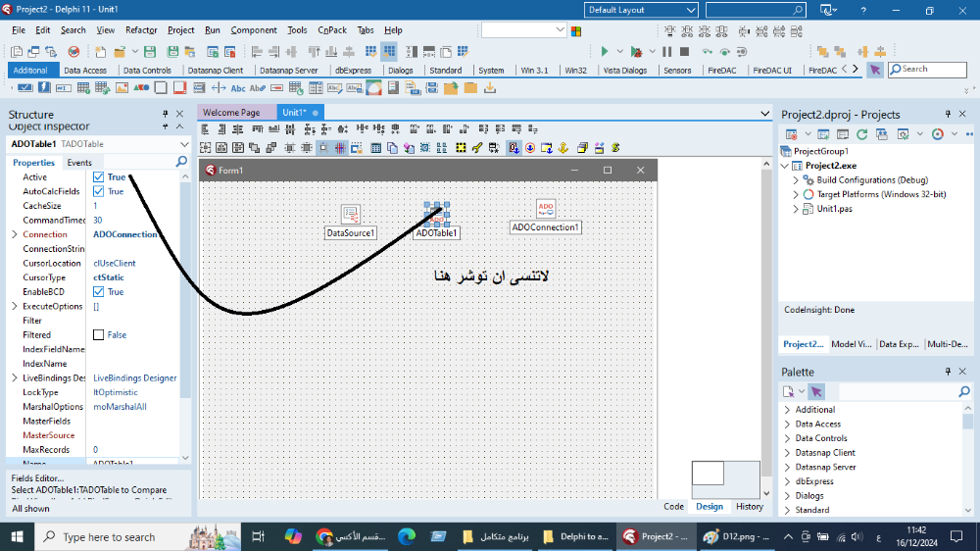Select the ADOTable1 component on the form
The width and height of the screenshot is (980, 551).
[x=437, y=215]
